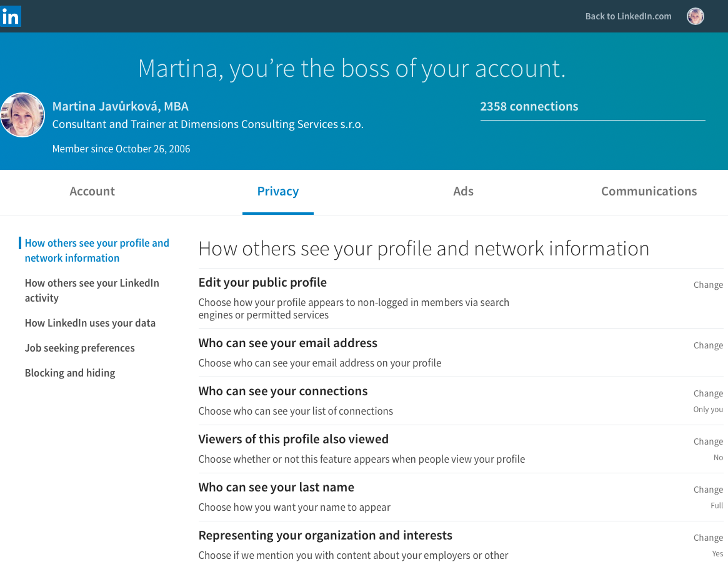Image resolution: width=728 pixels, height=562 pixels.
Task: Open Job seeking preferences section
Action: tap(79, 348)
